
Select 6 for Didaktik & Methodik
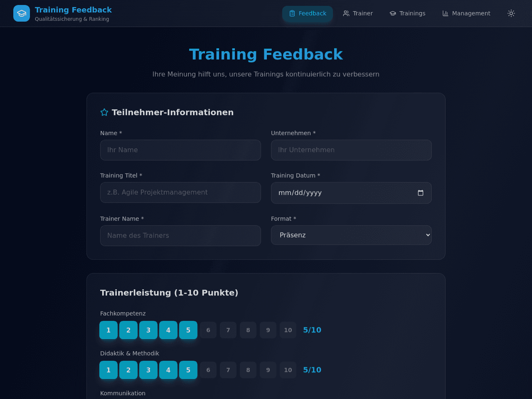click(208, 370)
